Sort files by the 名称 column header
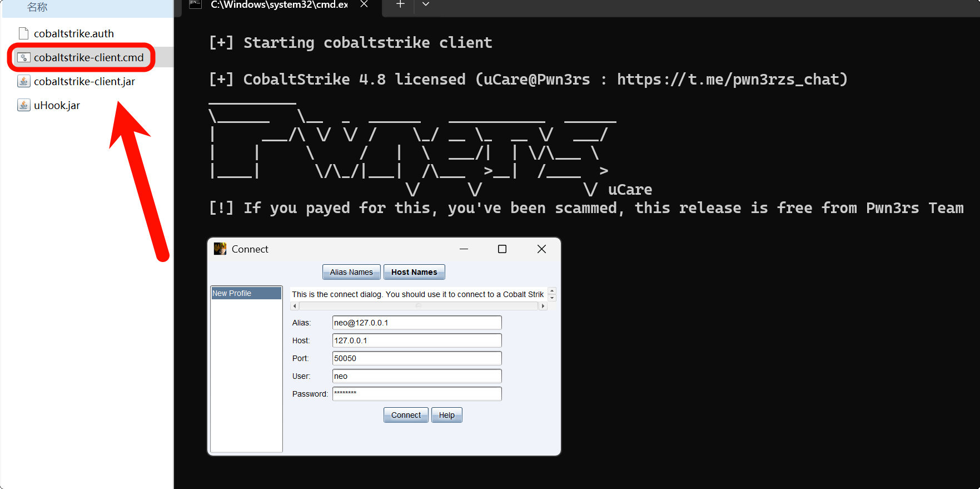Screen dimensions: 980x489 [37, 7]
